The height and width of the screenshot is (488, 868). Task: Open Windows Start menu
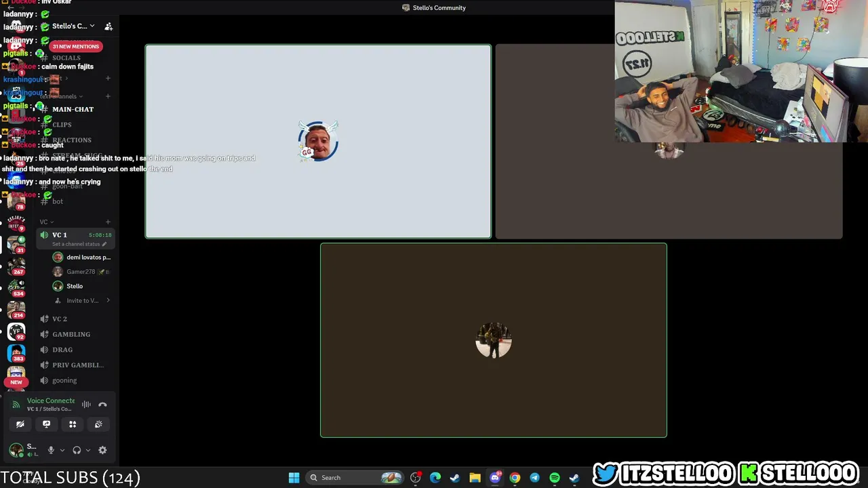[x=294, y=478]
